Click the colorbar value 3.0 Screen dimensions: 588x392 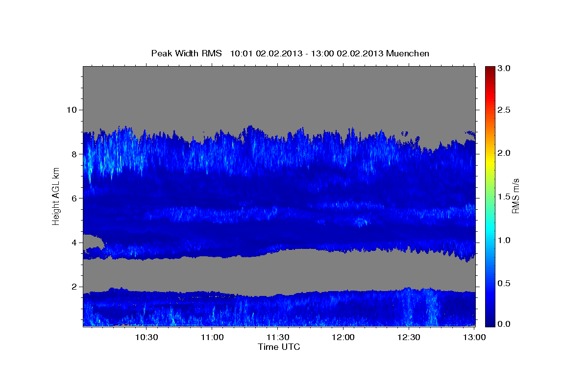[x=505, y=68]
